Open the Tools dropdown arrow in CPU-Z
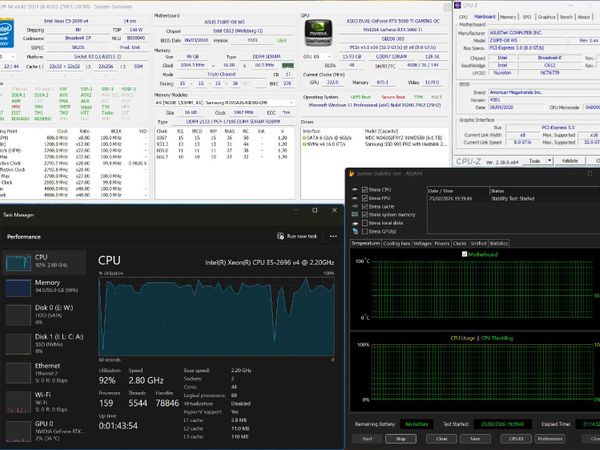 pos(549,161)
